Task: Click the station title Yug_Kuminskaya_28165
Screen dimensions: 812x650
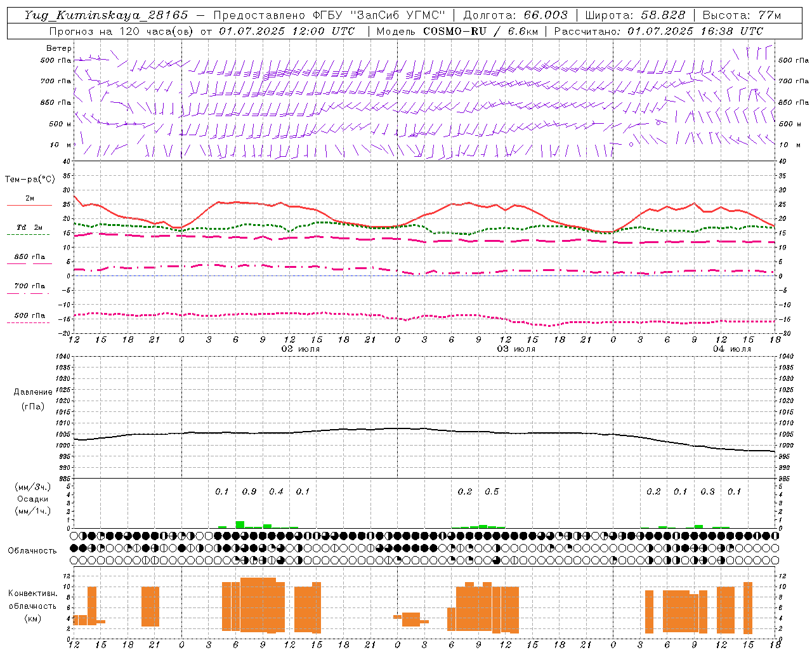Action: point(106,15)
